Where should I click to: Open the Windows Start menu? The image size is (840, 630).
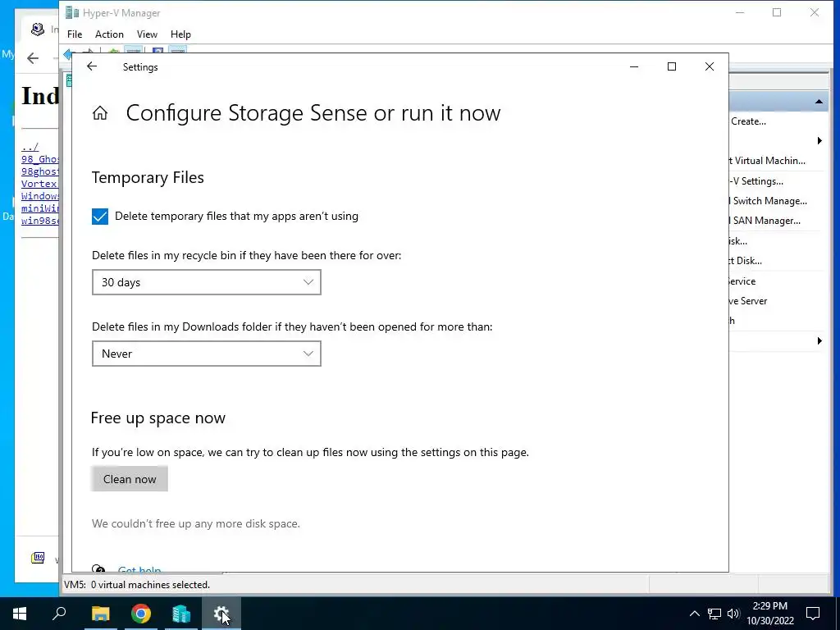click(20, 614)
